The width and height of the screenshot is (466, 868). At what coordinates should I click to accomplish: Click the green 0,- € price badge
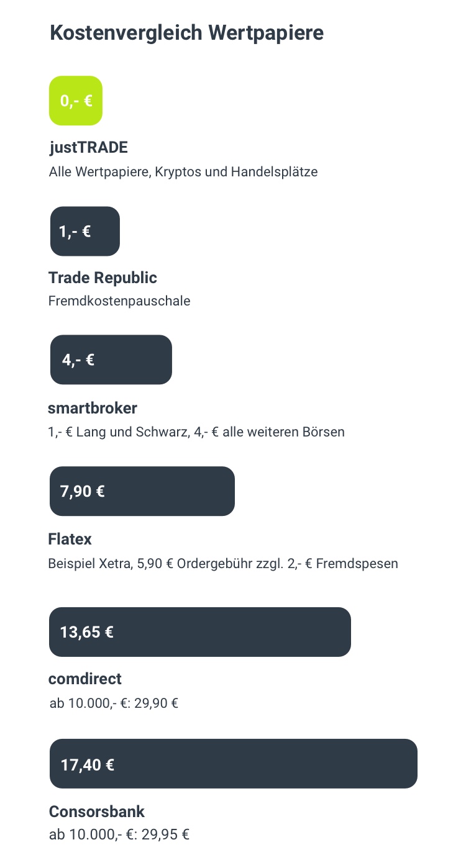76,101
